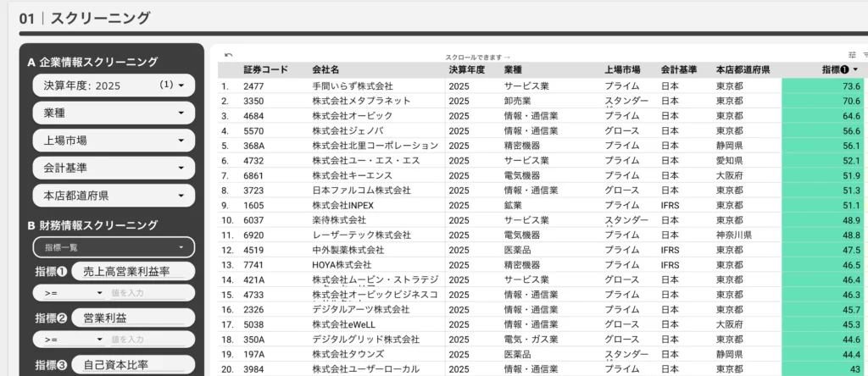
Task: Click the 業種 column header in the table
Action: click(519, 70)
